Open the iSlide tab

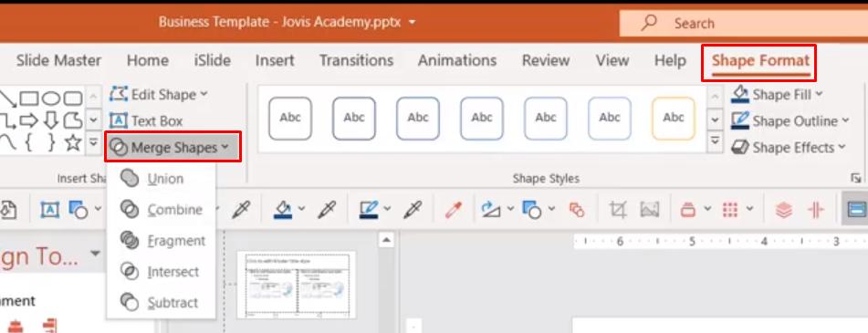pos(212,60)
